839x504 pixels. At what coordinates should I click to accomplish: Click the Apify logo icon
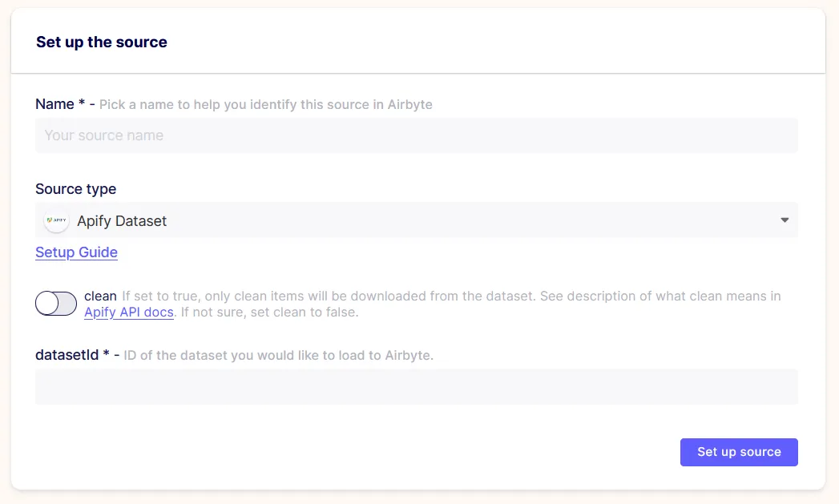pyautogui.click(x=57, y=220)
